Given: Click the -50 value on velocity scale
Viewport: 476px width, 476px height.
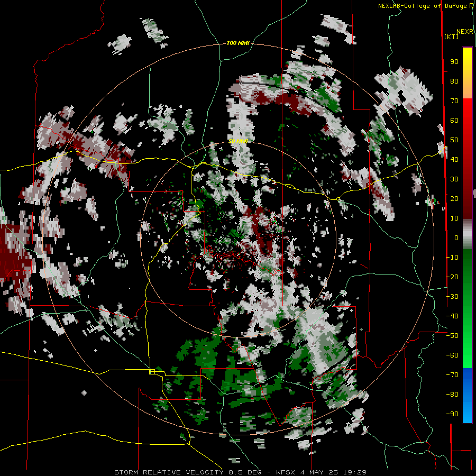Looking at the screenshot, I should [452, 336].
